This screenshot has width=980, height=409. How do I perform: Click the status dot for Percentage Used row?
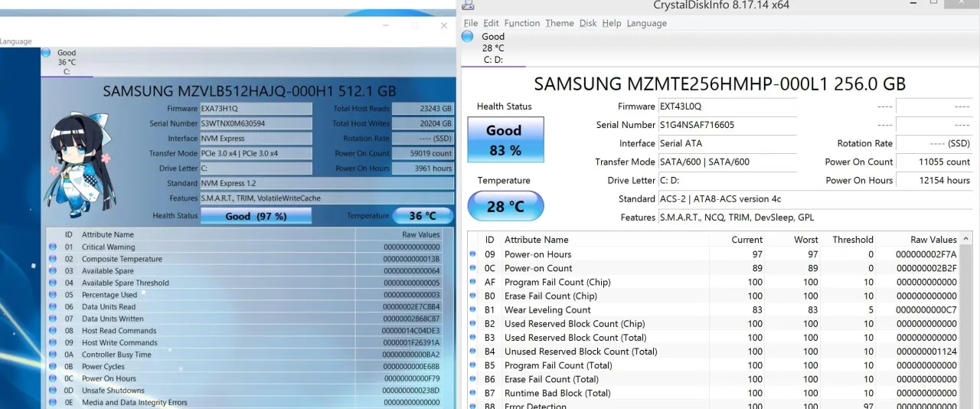[x=53, y=295]
